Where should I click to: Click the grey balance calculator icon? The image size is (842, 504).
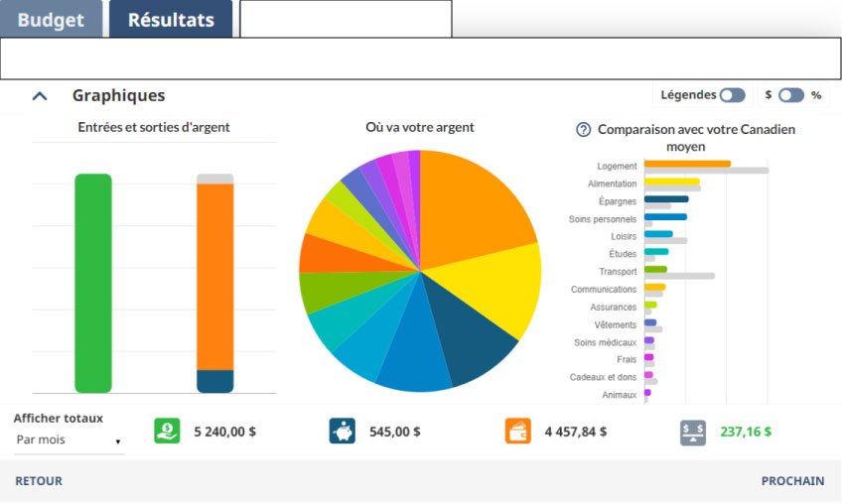coord(693,432)
